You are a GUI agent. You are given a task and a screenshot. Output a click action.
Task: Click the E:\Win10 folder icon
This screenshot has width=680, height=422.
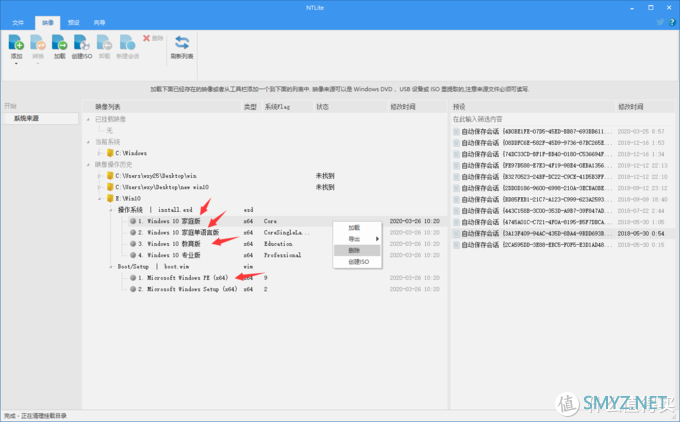110,198
